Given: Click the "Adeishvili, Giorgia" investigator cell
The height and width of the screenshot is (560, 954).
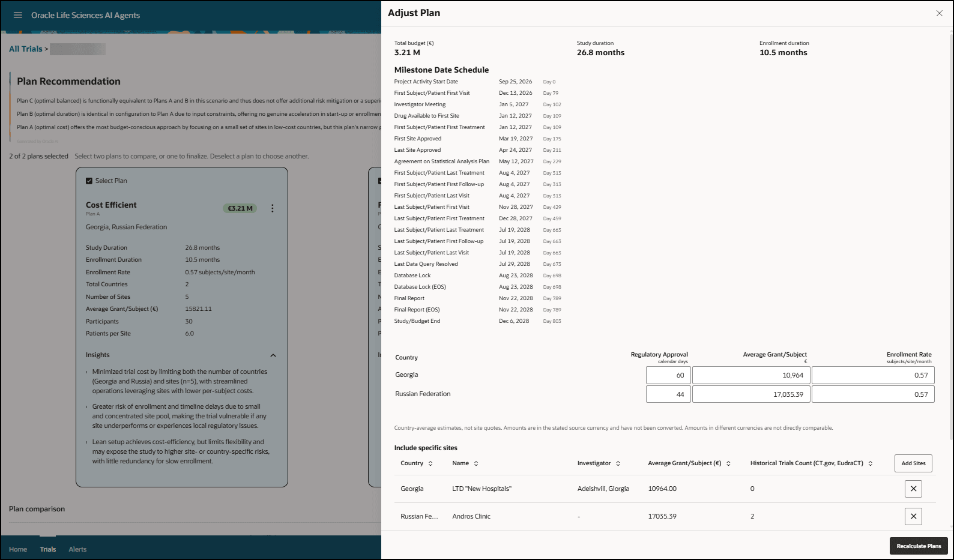Looking at the screenshot, I should click(603, 489).
